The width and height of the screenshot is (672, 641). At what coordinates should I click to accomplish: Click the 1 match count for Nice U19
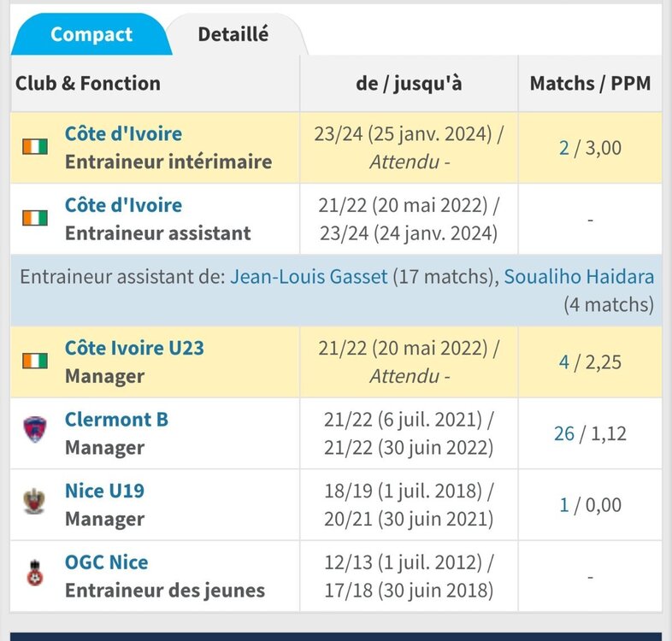[563, 505]
